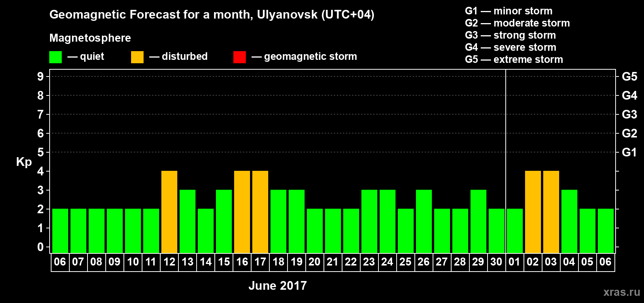Click the orange bar for June 16
Image resolution: width=644 pixels, height=303 pixels.
click(x=242, y=212)
